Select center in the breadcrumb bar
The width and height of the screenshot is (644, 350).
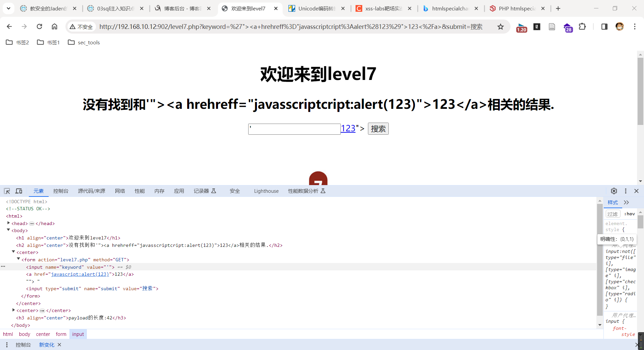click(43, 334)
